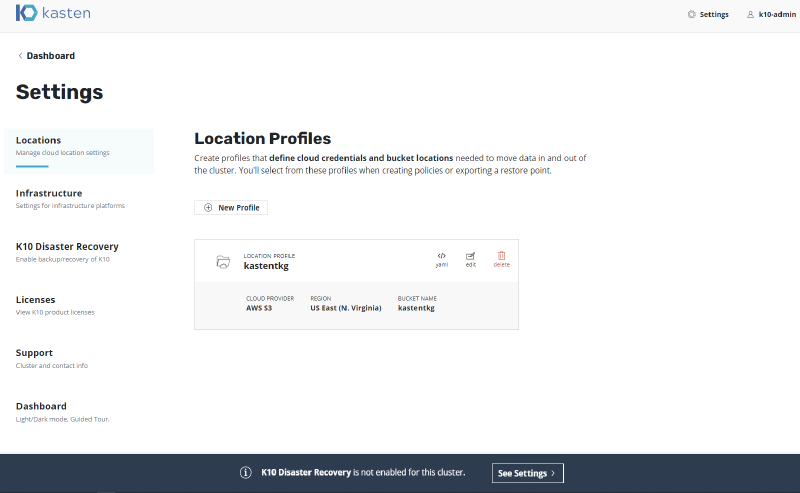Click the US East (N. Virginia) region
Screen dimensions: 800x493
tap(346, 308)
